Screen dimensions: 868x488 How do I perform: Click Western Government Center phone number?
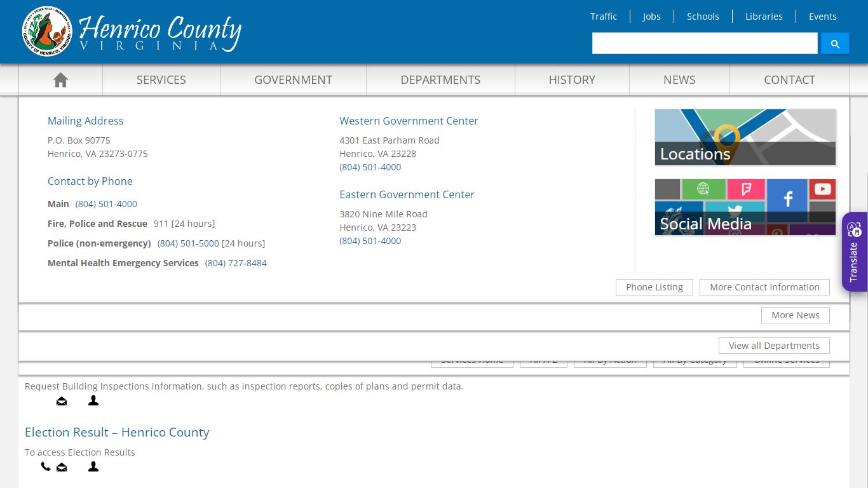pyautogui.click(x=370, y=167)
